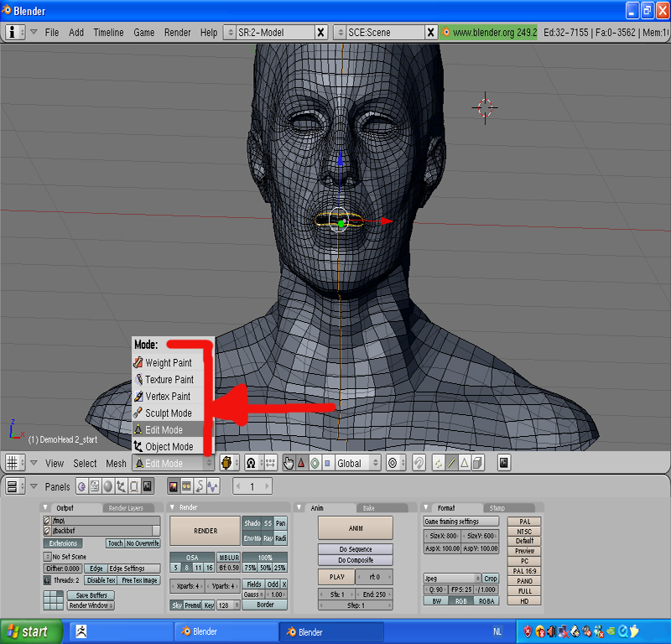
Task: Open the Render menu in top bar
Action: 178,33
